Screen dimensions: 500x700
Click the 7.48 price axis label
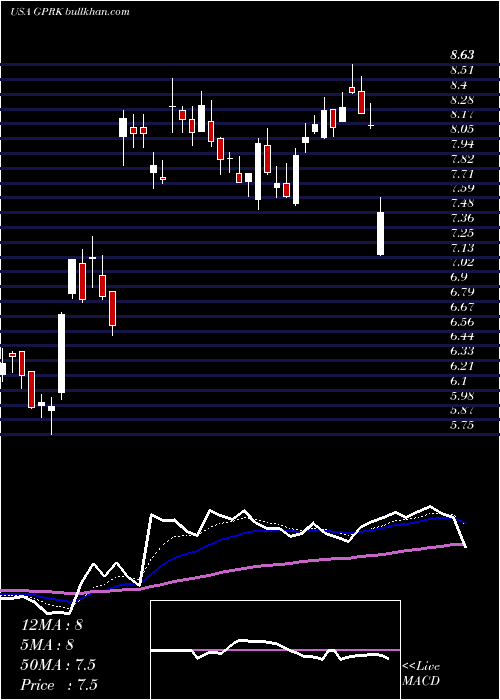point(462,203)
